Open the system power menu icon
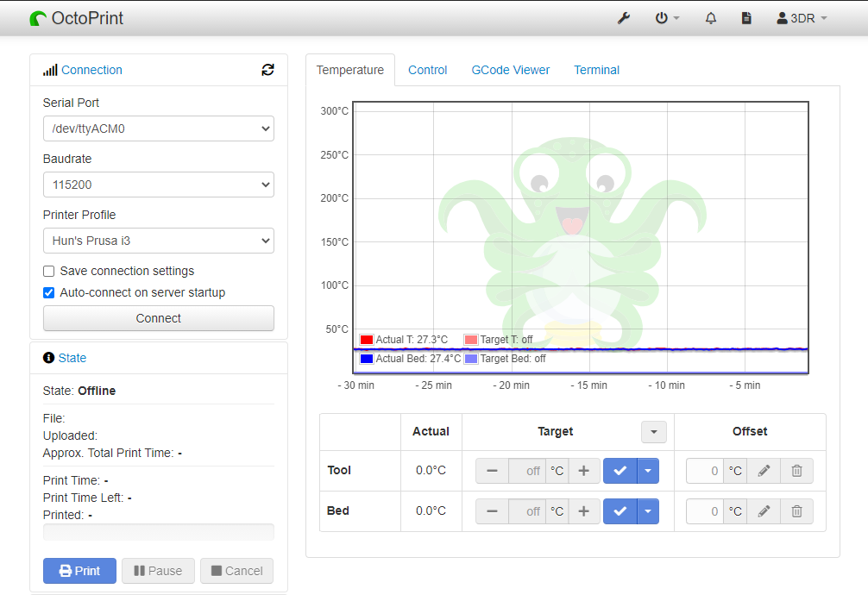868x595 pixels. click(667, 18)
